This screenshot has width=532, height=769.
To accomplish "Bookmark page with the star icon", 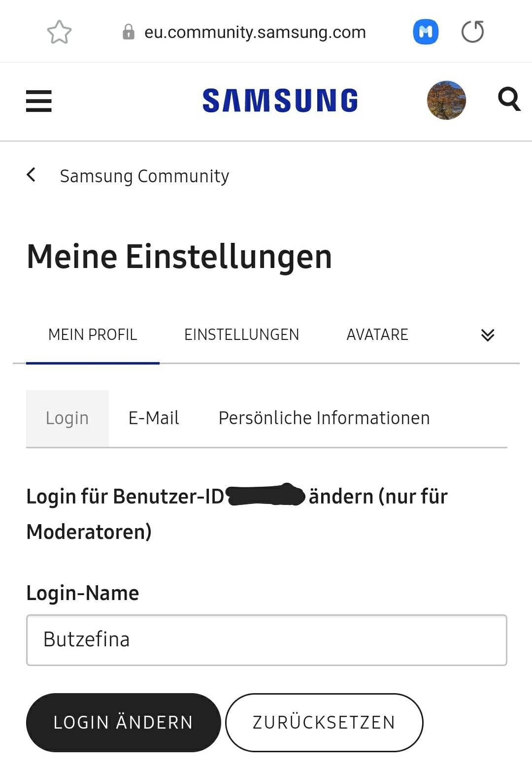I will pos(59,32).
